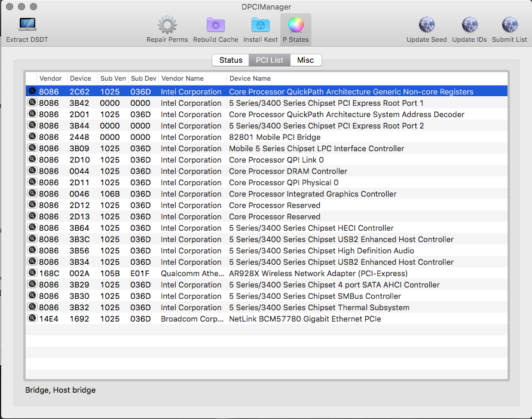
Task: Click lookup icon for Qualcomm 002A row
Action: pyautogui.click(x=32, y=273)
